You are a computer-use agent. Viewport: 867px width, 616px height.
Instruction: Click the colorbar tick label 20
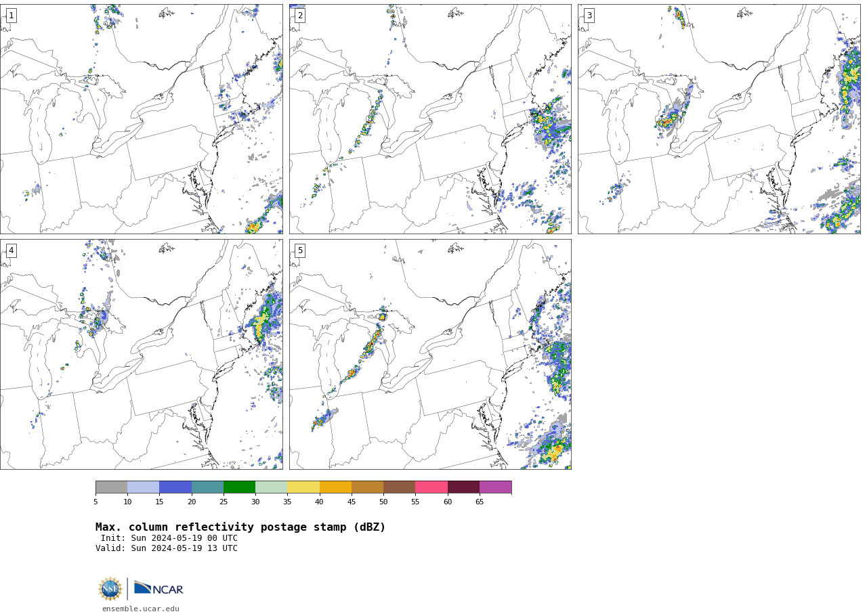(192, 502)
